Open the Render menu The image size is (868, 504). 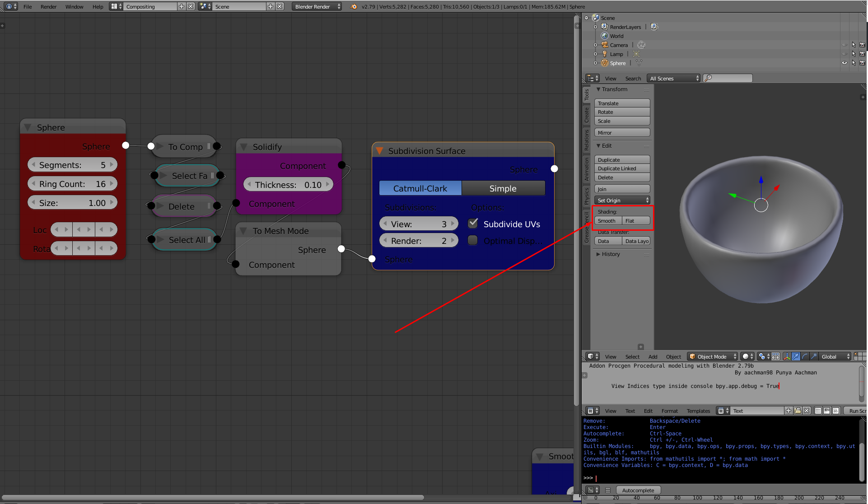pyautogui.click(x=48, y=6)
